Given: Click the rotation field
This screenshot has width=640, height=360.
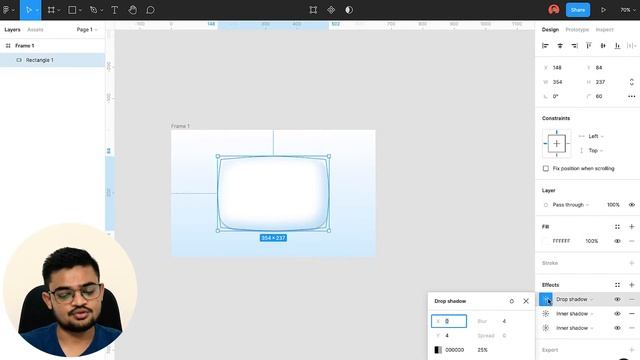Looking at the screenshot, I should [562, 96].
